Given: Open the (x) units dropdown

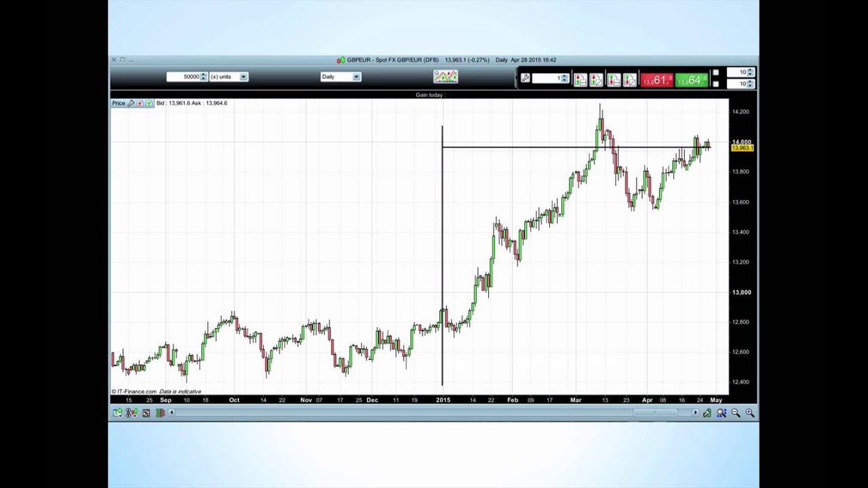Looking at the screenshot, I should [x=229, y=77].
